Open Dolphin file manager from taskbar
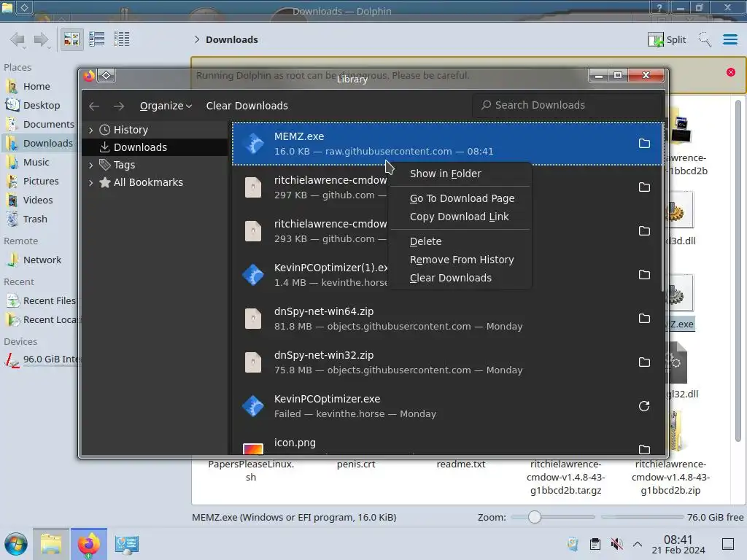 click(x=51, y=544)
